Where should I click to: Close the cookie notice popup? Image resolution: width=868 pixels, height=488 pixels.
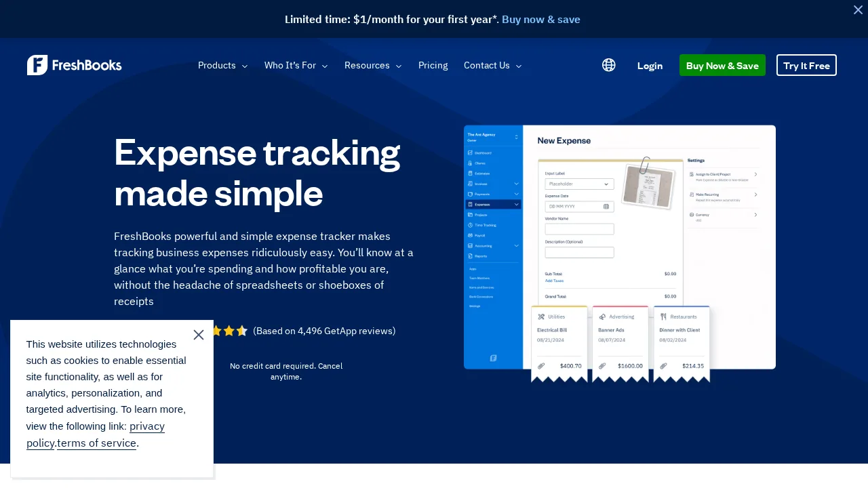[x=199, y=335]
